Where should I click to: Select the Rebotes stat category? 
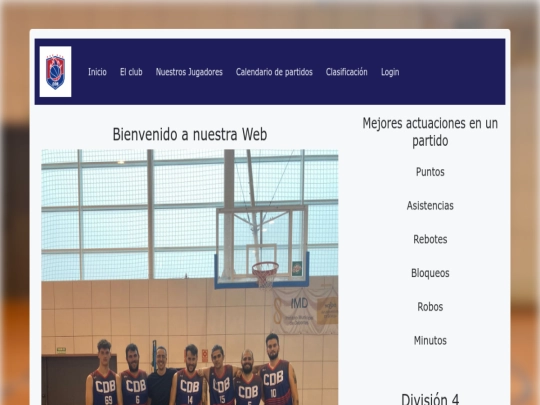[430, 239]
